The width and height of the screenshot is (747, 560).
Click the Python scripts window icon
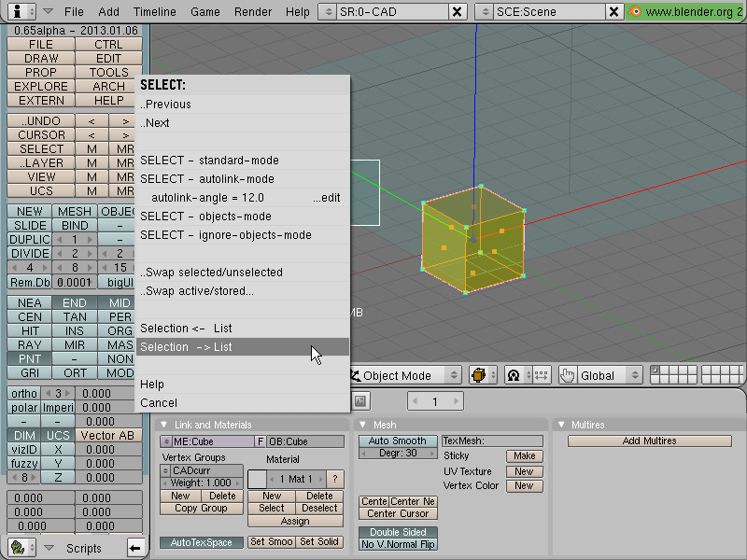[18, 548]
